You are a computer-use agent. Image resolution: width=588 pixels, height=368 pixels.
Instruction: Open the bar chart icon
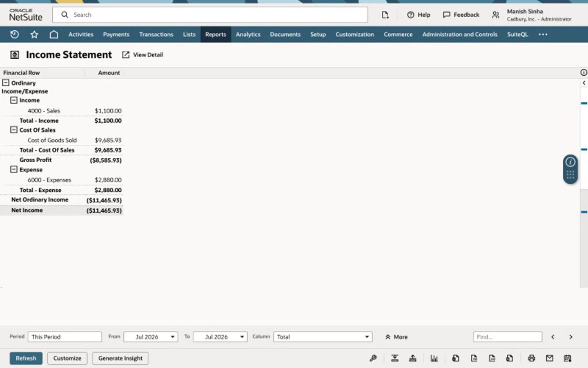click(434, 358)
